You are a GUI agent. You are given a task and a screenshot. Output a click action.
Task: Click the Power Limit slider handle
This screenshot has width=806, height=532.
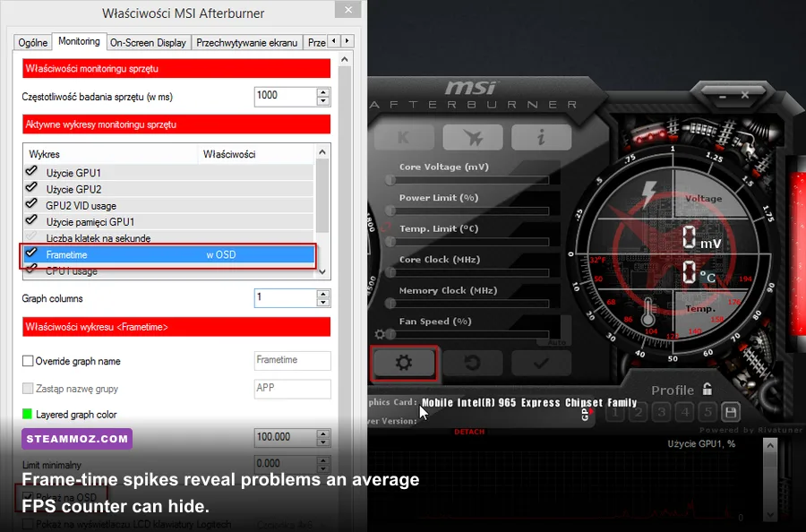(x=390, y=210)
